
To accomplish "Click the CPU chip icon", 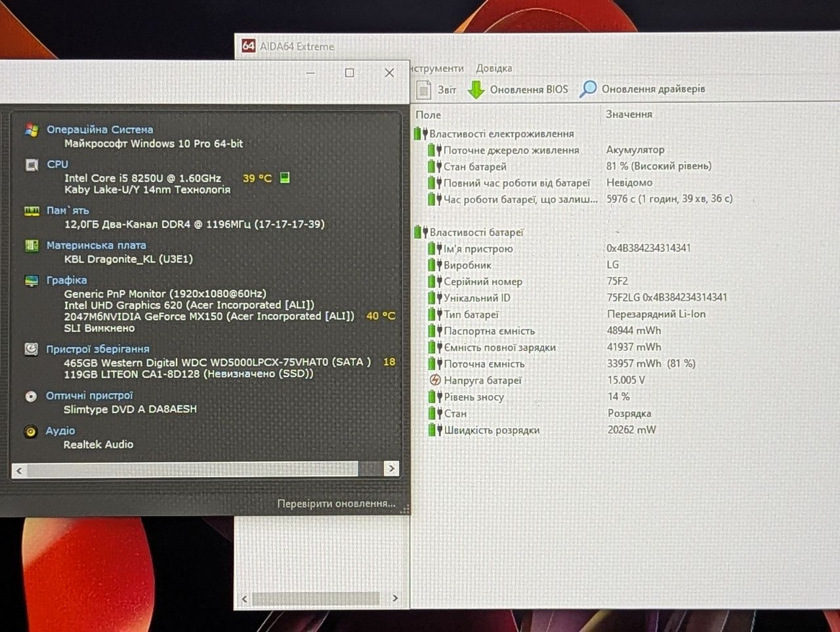I will click(31, 165).
